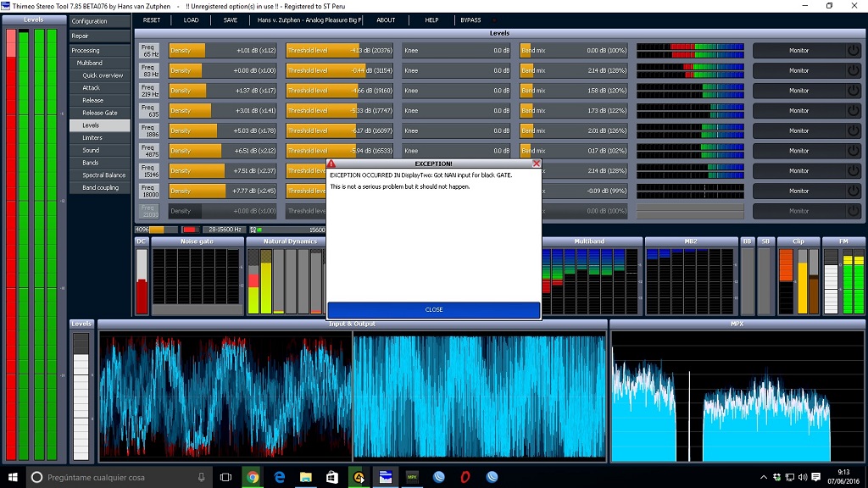Image resolution: width=868 pixels, height=488 pixels.
Task: Open Spectral Balance in the sidebar
Action: (x=100, y=175)
